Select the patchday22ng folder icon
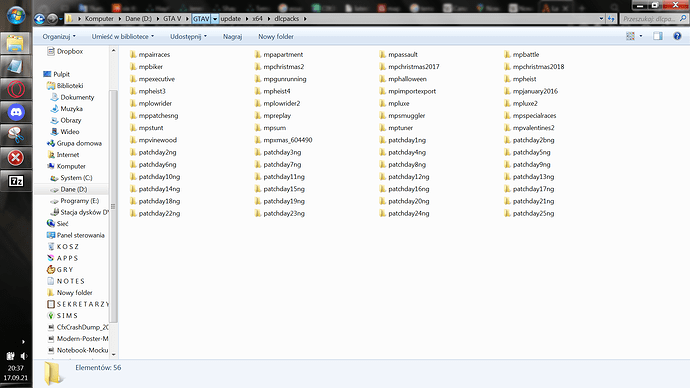The height and width of the screenshot is (388, 690). click(x=133, y=213)
